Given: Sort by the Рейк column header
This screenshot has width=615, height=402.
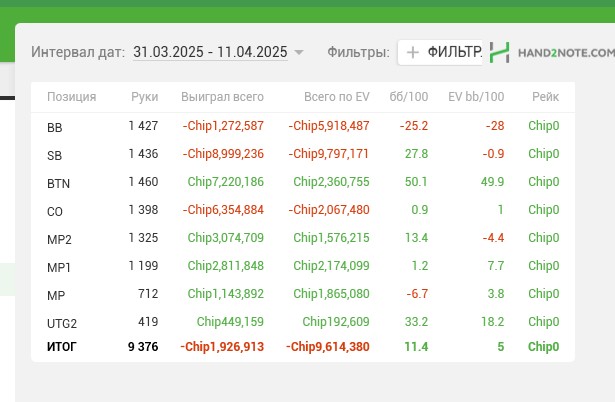Looking at the screenshot, I should click(545, 97).
